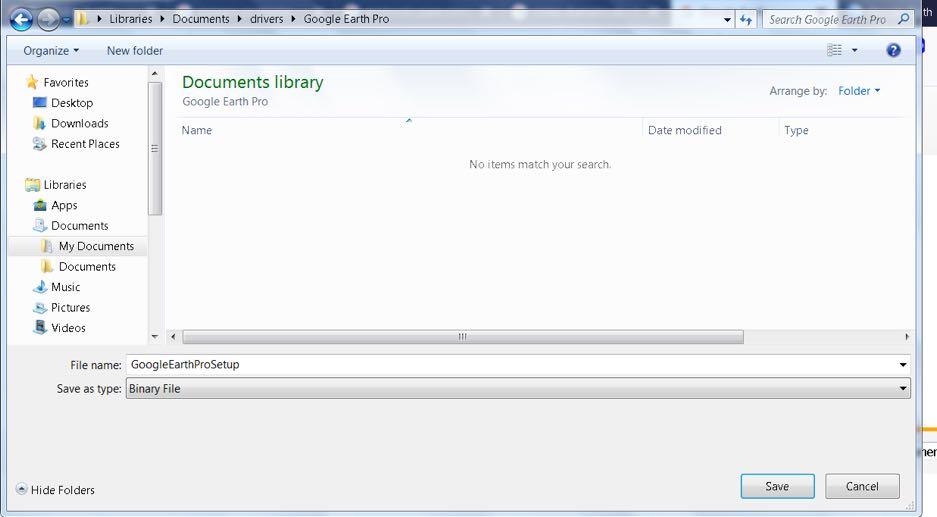
Task: Select the Videos library
Action: (68, 328)
